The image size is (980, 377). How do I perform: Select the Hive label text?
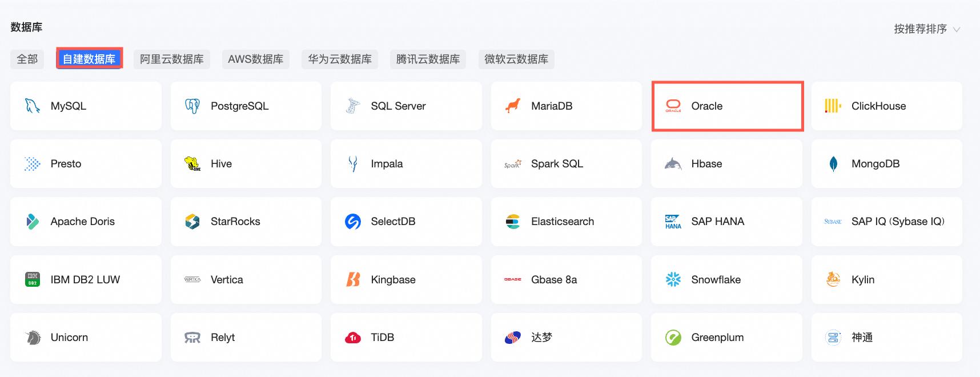[221, 164]
